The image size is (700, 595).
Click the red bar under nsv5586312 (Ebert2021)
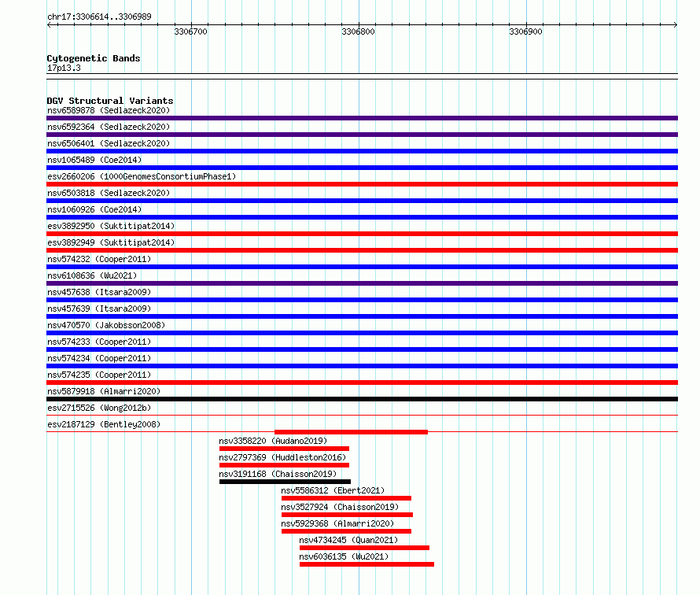pyautogui.click(x=346, y=498)
